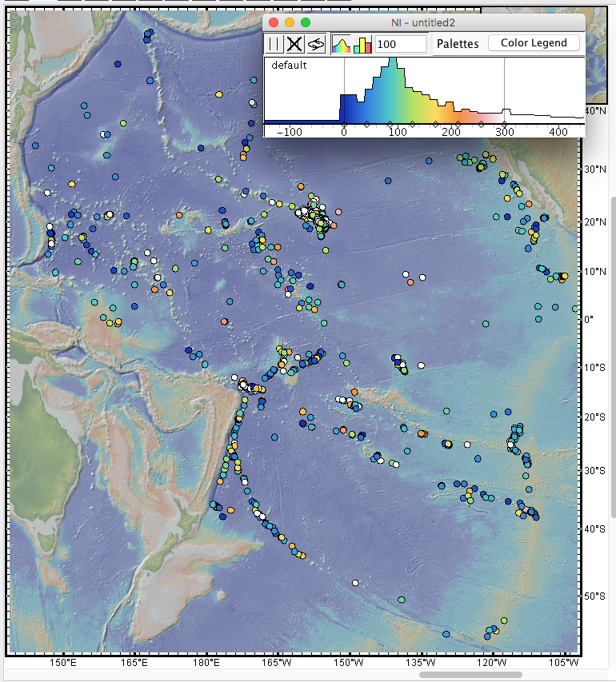This screenshot has height=682, width=616.
Task: Click the horizontal scrollbar below the map
Action: [470, 675]
